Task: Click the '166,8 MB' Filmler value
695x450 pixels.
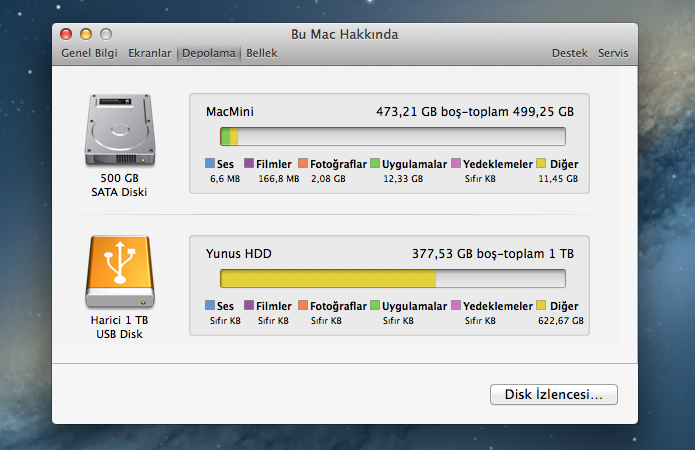Action: pos(279,179)
